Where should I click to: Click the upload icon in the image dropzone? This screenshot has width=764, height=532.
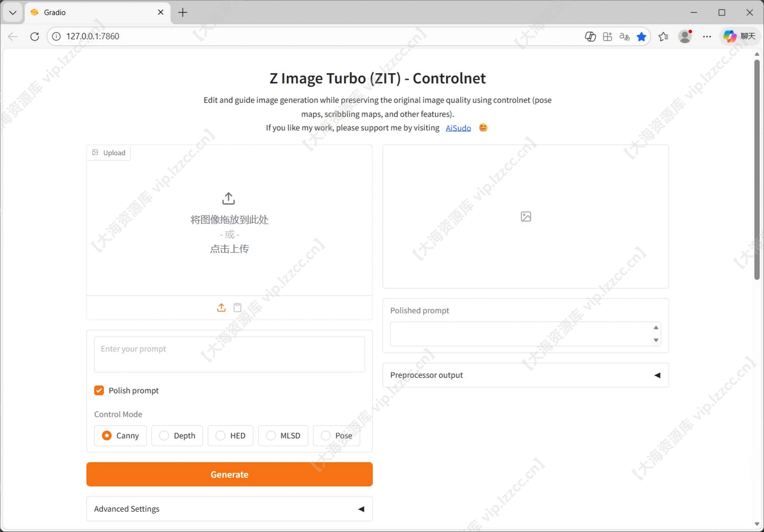pyautogui.click(x=229, y=198)
